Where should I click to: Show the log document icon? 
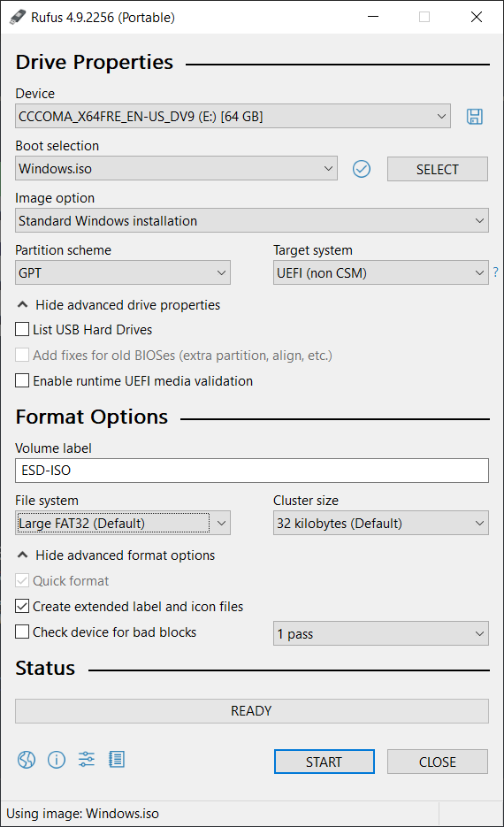click(117, 760)
